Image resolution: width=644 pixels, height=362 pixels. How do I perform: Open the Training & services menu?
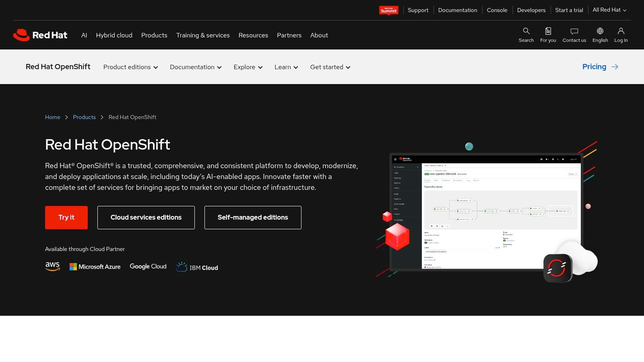pos(203,35)
